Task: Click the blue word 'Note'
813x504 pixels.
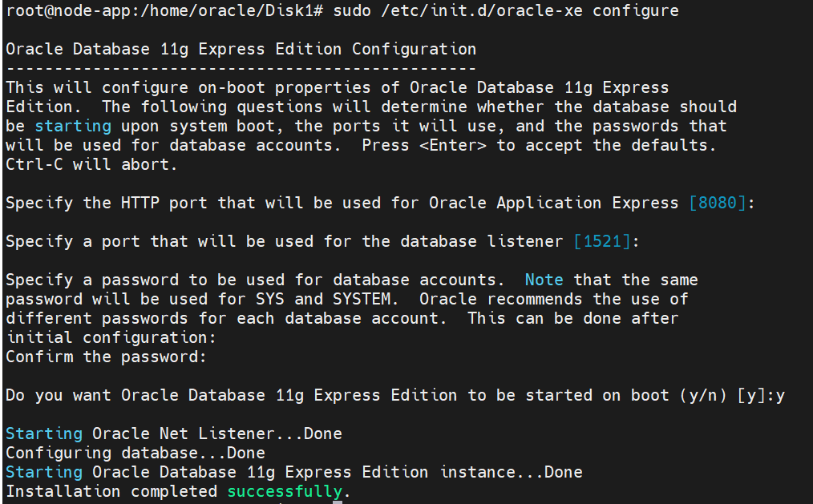Action: click(x=544, y=280)
